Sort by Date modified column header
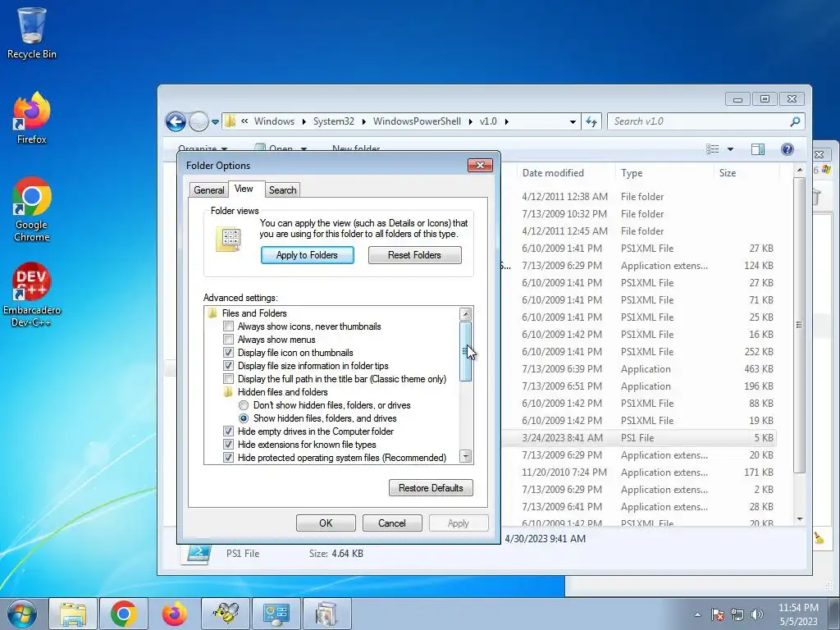 pos(566,173)
